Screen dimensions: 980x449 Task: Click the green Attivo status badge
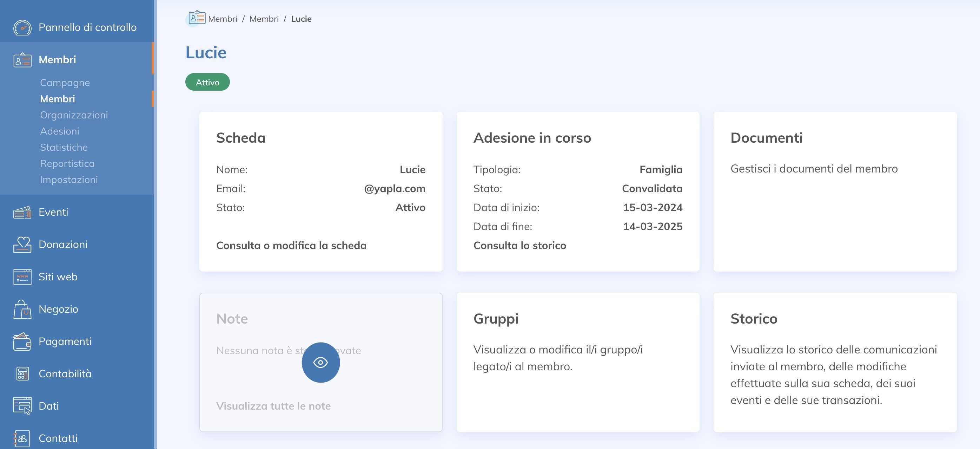[207, 82]
